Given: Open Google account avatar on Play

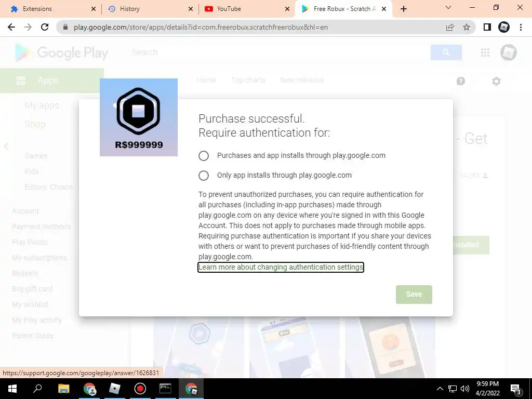Looking at the screenshot, I should (x=508, y=52).
